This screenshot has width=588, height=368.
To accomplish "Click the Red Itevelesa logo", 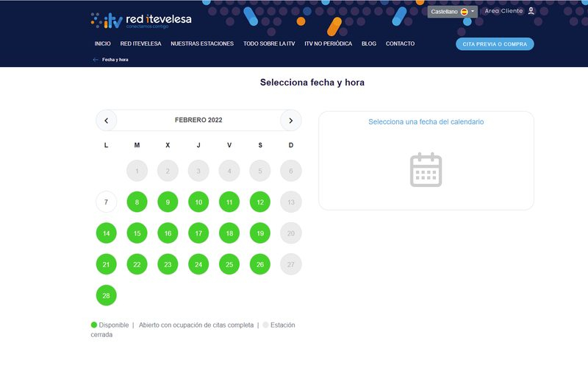I will click(141, 21).
